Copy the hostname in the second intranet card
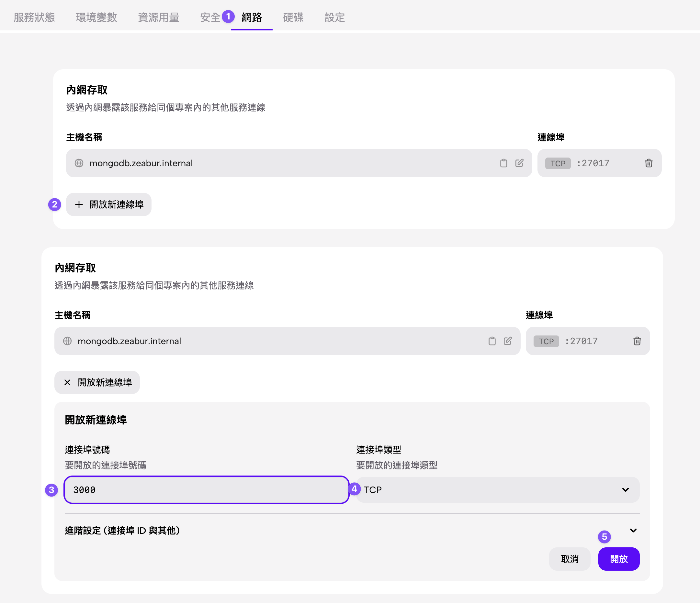This screenshot has width=700, height=603. [x=491, y=341]
